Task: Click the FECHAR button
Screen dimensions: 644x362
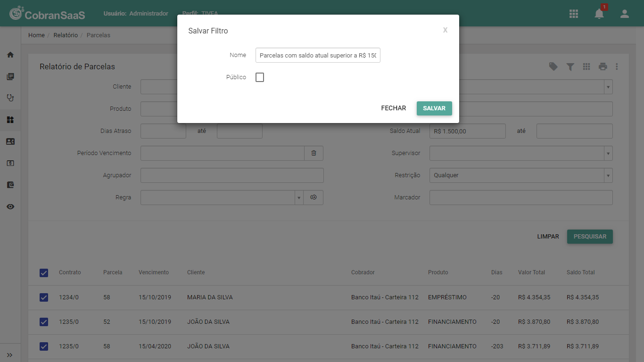Action: coord(394,108)
